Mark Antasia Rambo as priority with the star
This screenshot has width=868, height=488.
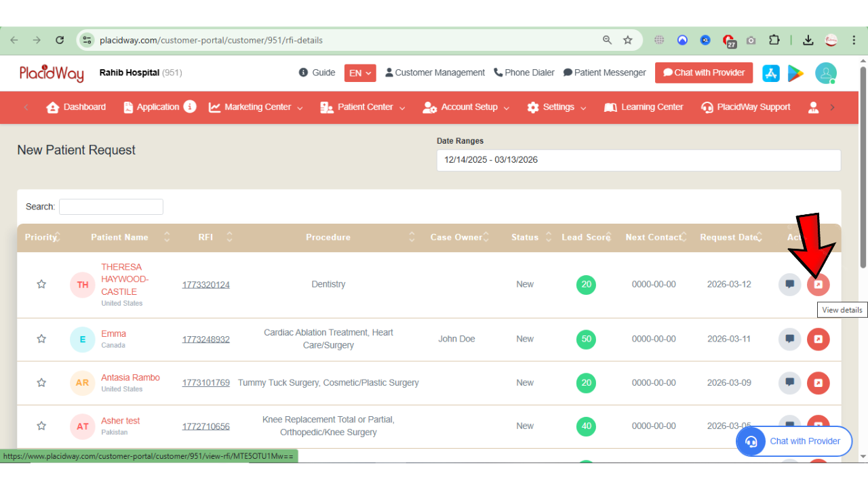pyautogui.click(x=41, y=383)
